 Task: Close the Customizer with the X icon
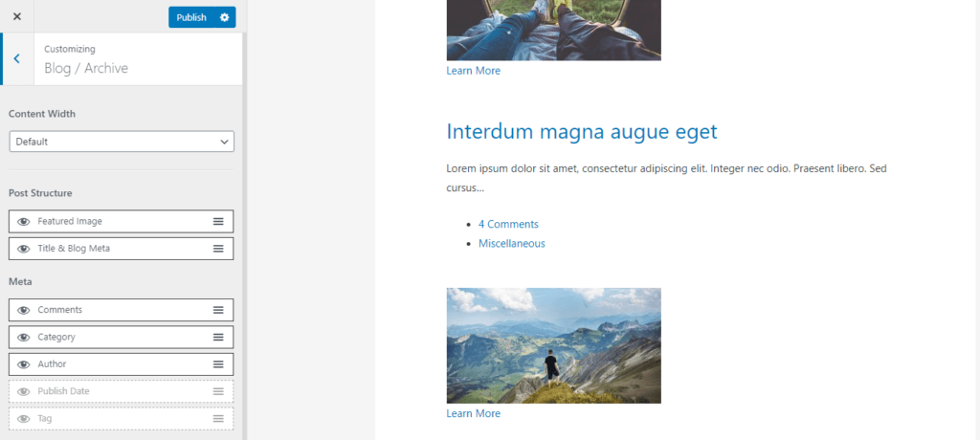click(17, 17)
